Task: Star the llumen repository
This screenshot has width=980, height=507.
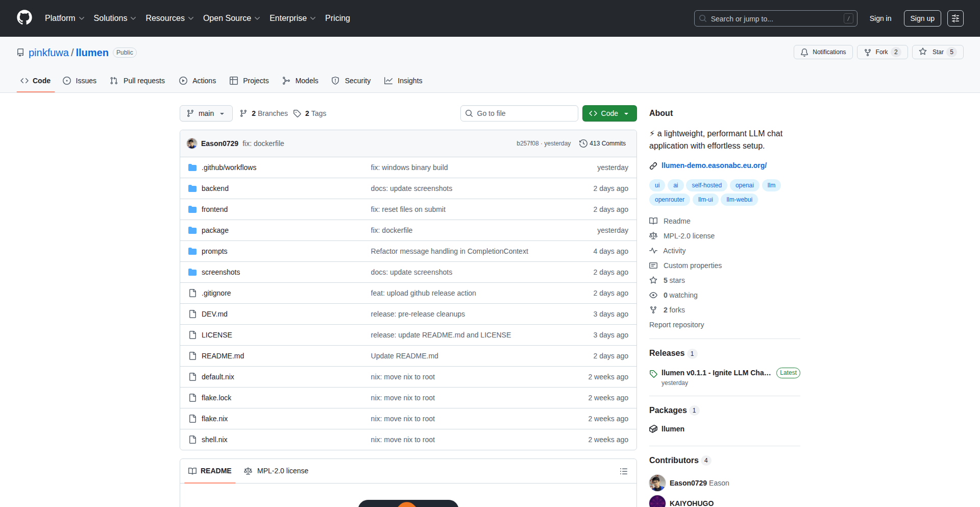Action: [x=937, y=52]
